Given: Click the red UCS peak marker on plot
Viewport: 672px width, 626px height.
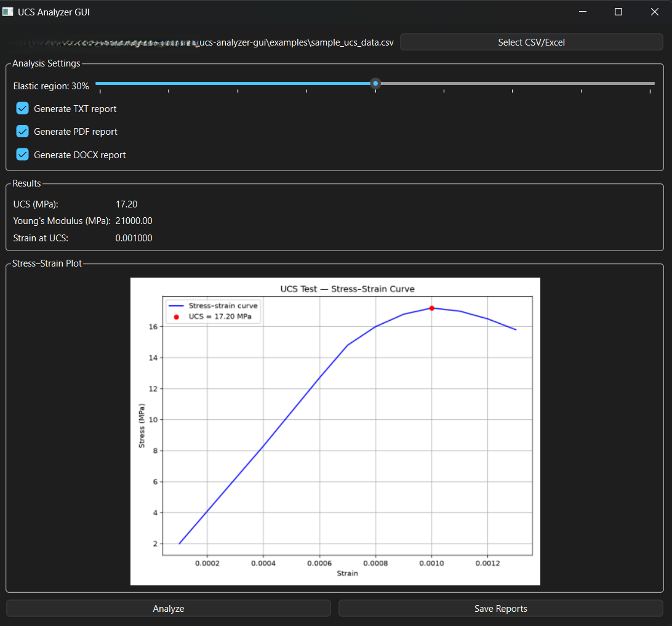Looking at the screenshot, I should click(431, 308).
